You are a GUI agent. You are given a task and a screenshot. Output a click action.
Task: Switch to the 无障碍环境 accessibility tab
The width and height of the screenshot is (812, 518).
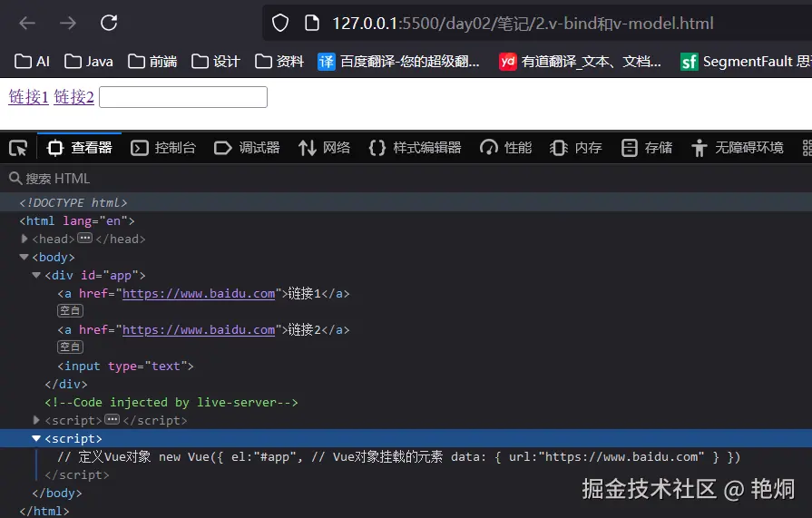coord(737,148)
